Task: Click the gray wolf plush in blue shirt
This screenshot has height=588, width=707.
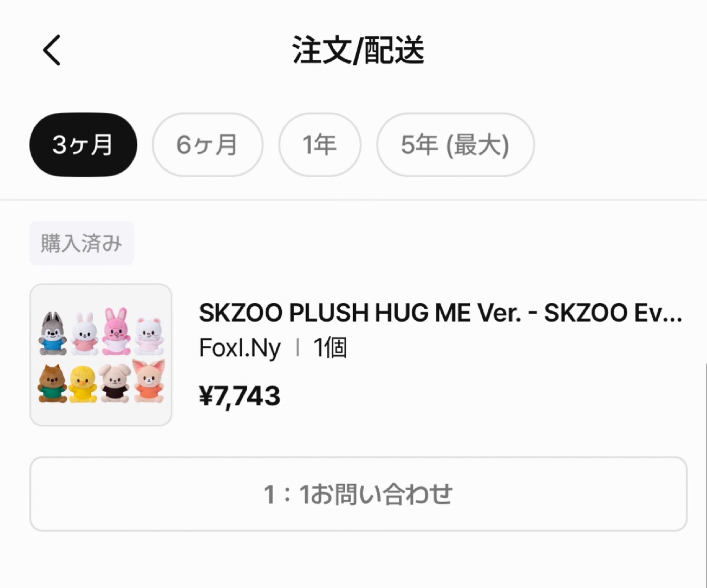Action: 52,334
